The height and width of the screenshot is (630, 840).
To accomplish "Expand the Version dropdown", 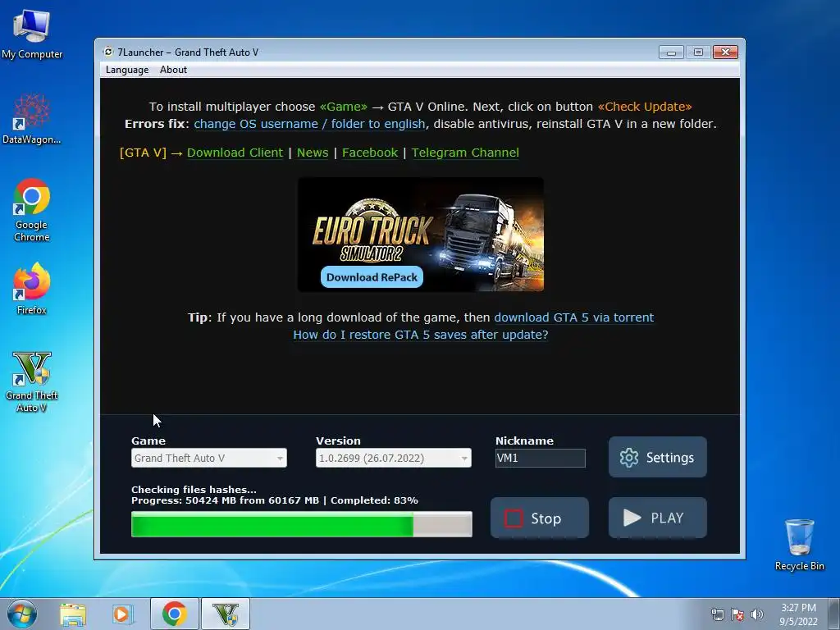I will tap(394, 458).
